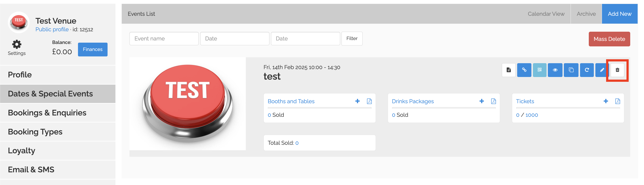The image size is (644, 185).
Task: Open the Archive tab
Action: (586, 14)
